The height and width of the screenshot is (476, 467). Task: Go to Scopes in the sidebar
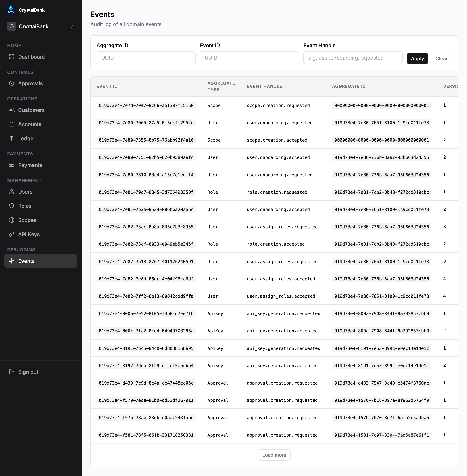pos(27,220)
